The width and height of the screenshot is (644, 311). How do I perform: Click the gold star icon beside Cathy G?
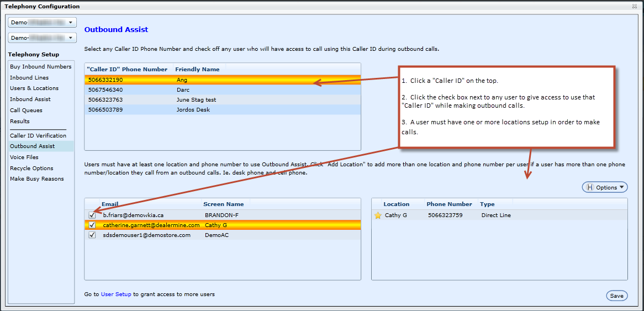tap(378, 215)
